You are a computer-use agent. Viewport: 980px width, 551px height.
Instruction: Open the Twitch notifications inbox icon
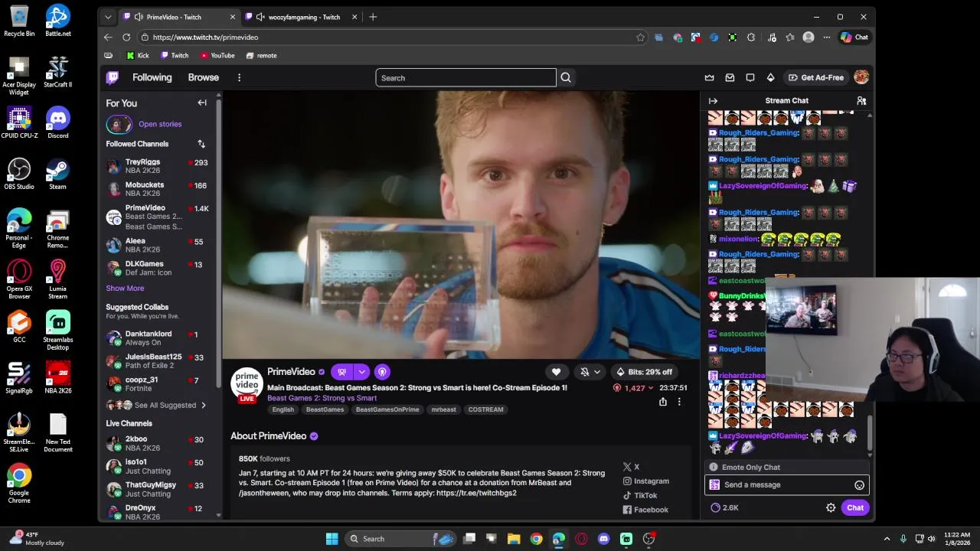[x=730, y=77]
